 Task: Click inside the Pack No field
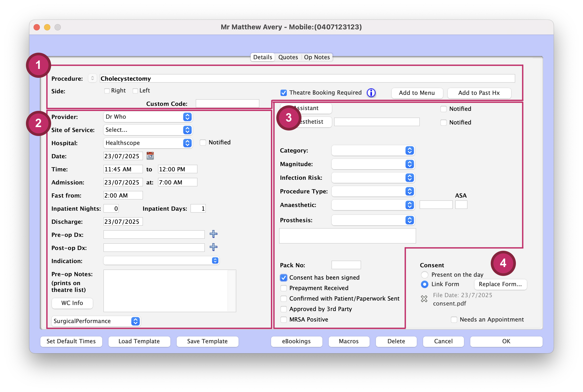pos(346,265)
